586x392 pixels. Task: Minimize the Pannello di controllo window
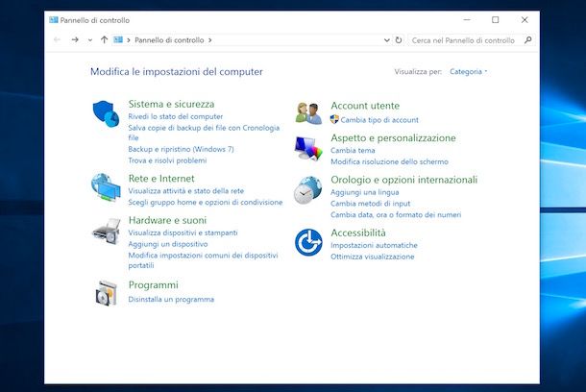(467, 20)
